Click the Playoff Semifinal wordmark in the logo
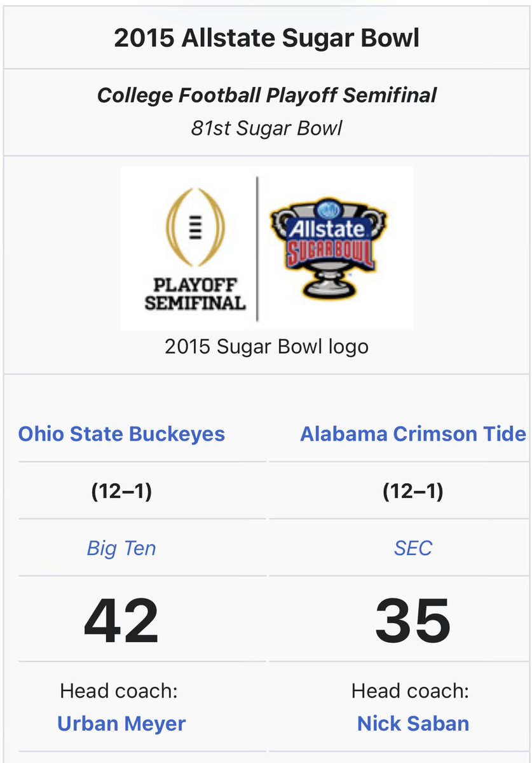The width and height of the screenshot is (532, 763). coord(195,294)
